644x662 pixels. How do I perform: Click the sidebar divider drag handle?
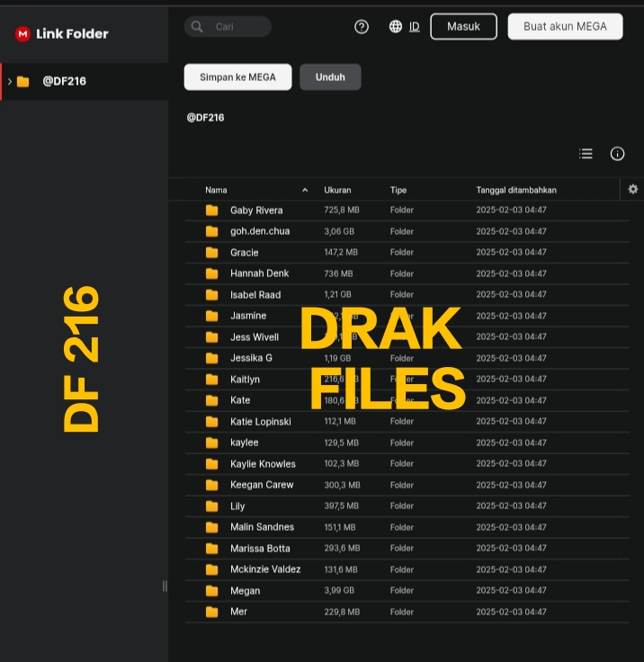coord(165,586)
